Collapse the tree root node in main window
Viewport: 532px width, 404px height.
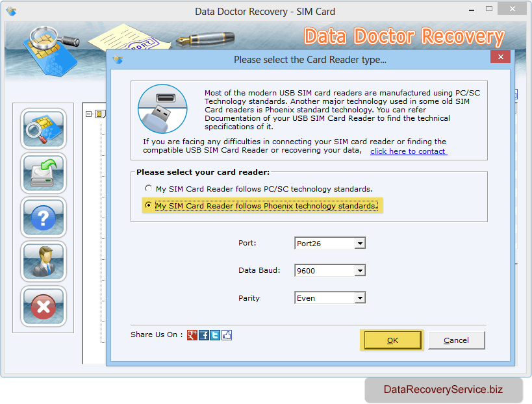pyautogui.click(x=88, y=114)
